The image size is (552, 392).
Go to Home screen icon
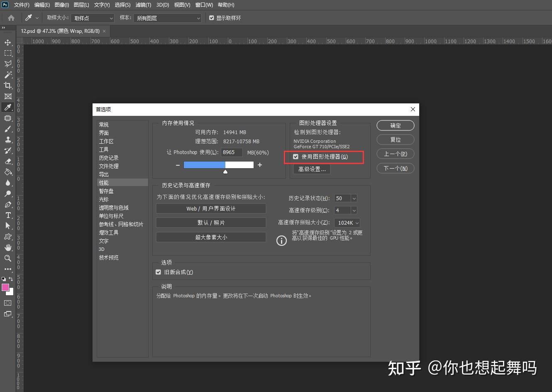[x=11, y=18]
